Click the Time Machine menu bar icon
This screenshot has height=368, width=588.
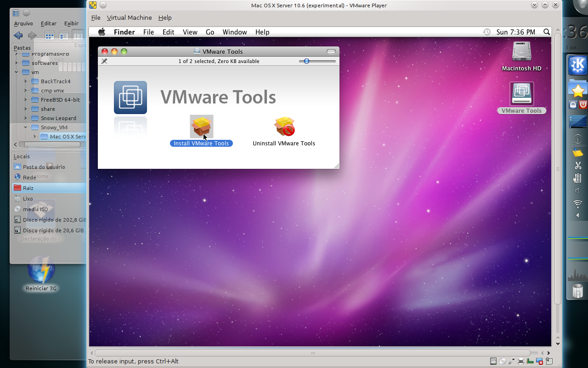486,32
